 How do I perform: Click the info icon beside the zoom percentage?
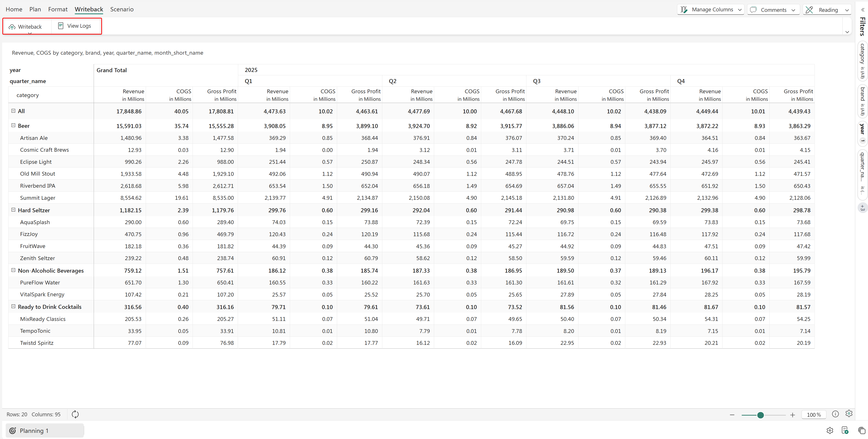835,414
